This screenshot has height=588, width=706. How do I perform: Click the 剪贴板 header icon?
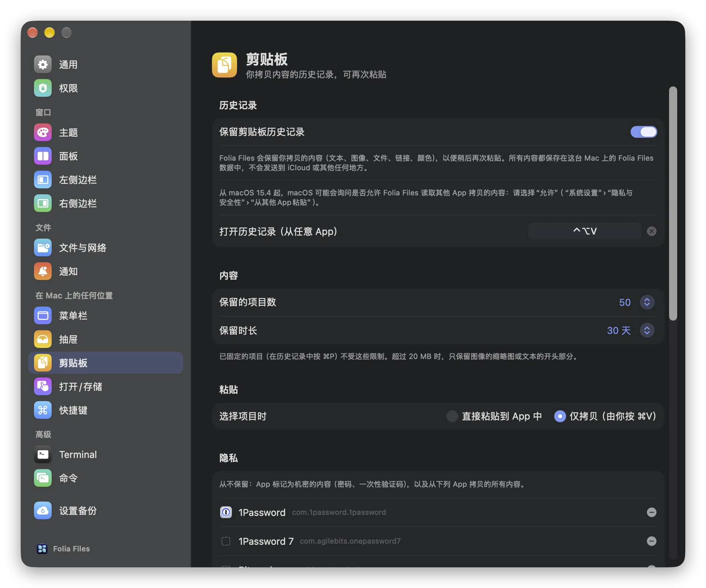[225, 65]
